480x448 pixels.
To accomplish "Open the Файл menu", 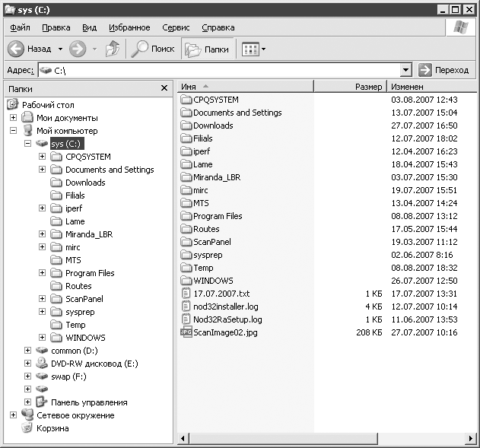I will pos(20,27).
